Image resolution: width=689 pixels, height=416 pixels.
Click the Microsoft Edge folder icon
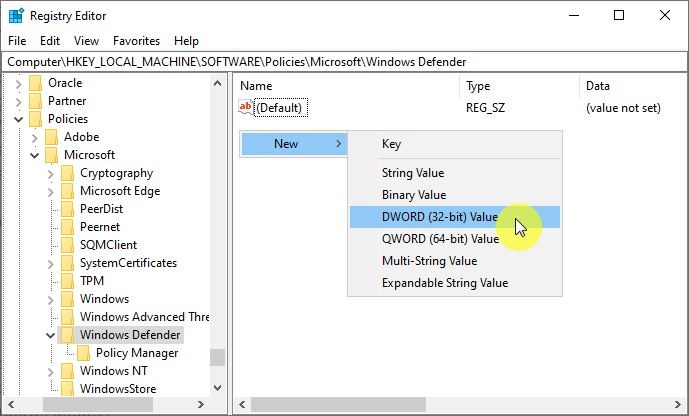pos(67,191)
